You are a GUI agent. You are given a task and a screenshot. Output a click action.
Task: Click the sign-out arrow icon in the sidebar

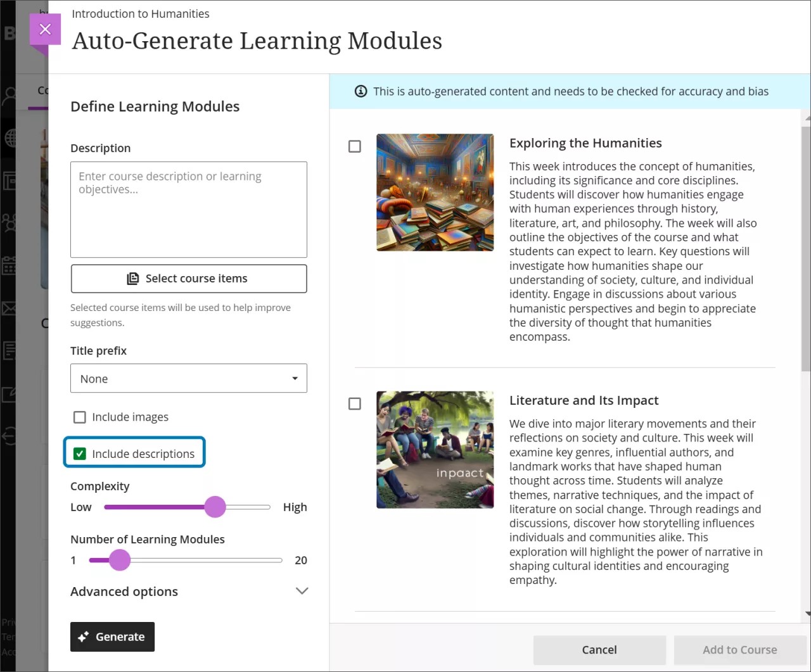point(10,434)
